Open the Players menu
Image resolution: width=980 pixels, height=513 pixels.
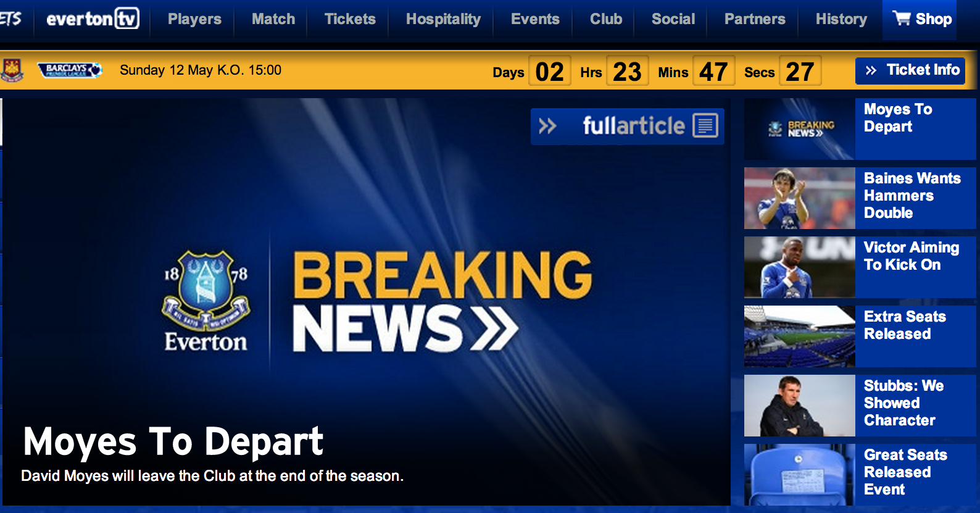tap(194, 19)
